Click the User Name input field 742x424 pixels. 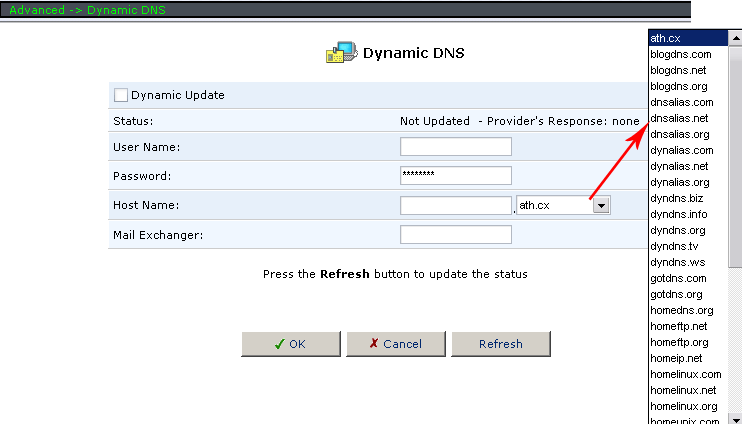tap(455, 147)
